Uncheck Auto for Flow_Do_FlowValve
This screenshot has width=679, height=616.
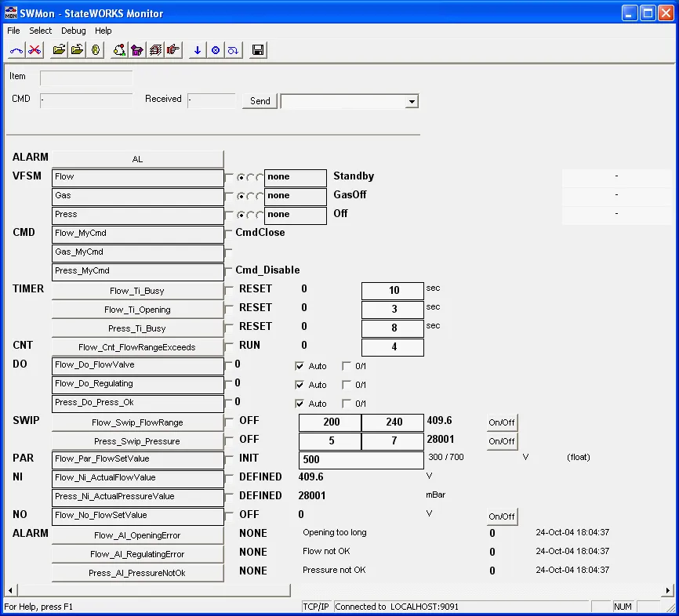(300, 366)
